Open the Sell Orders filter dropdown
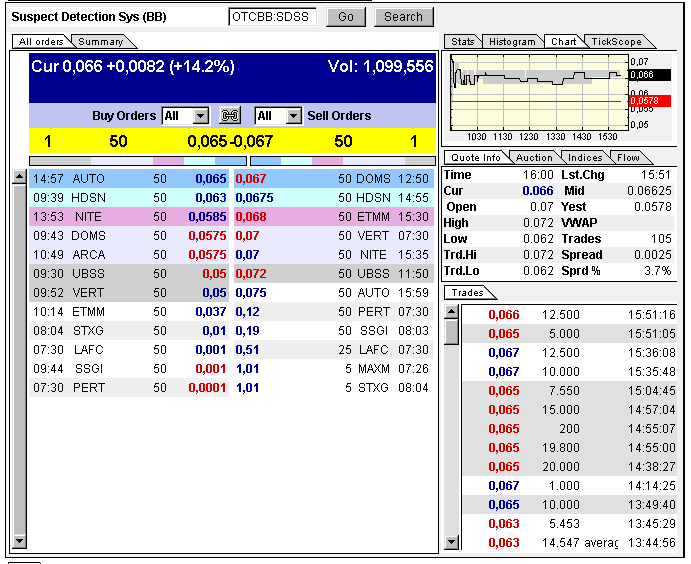This screenshot has height=564, width=691. click(293, 116)
